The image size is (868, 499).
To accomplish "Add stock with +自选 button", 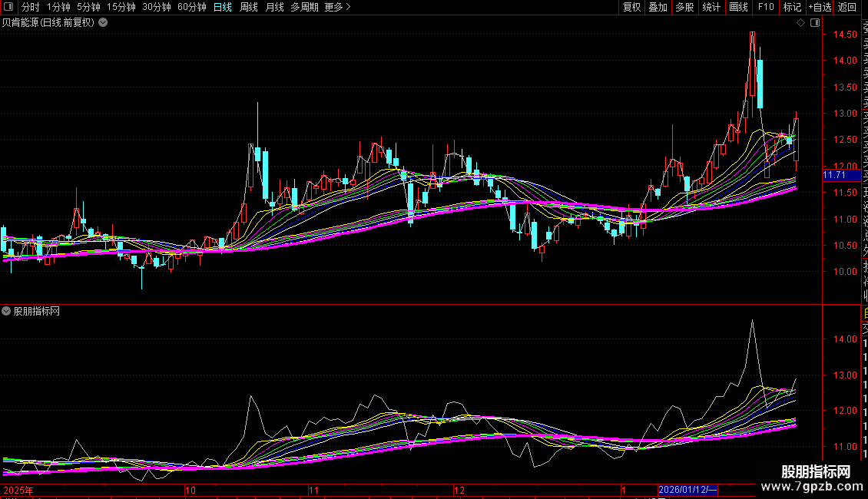I will click(x=820, y=7).
